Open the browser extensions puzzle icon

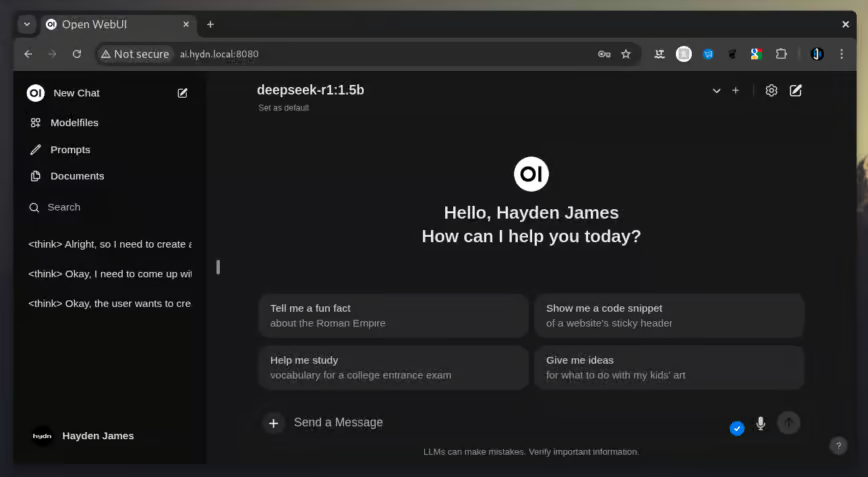[x=781, y=54]
